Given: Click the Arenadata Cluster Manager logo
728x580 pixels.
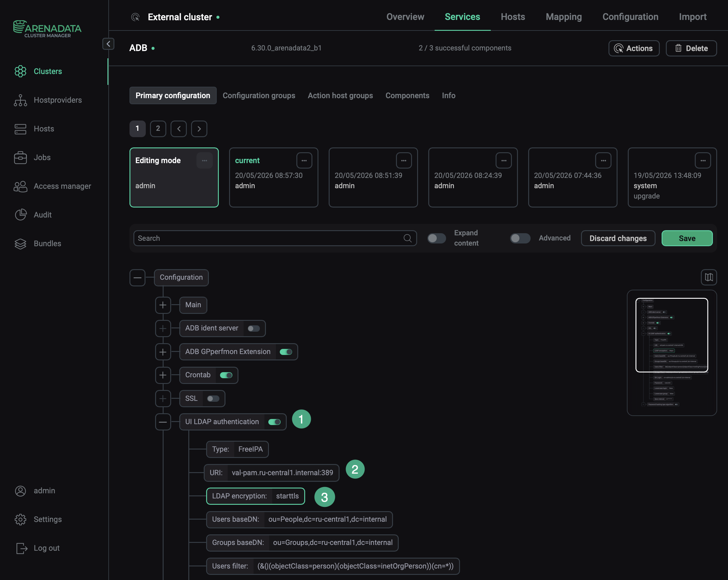Looking at the screenshot, I should click(x=47, y=29).
